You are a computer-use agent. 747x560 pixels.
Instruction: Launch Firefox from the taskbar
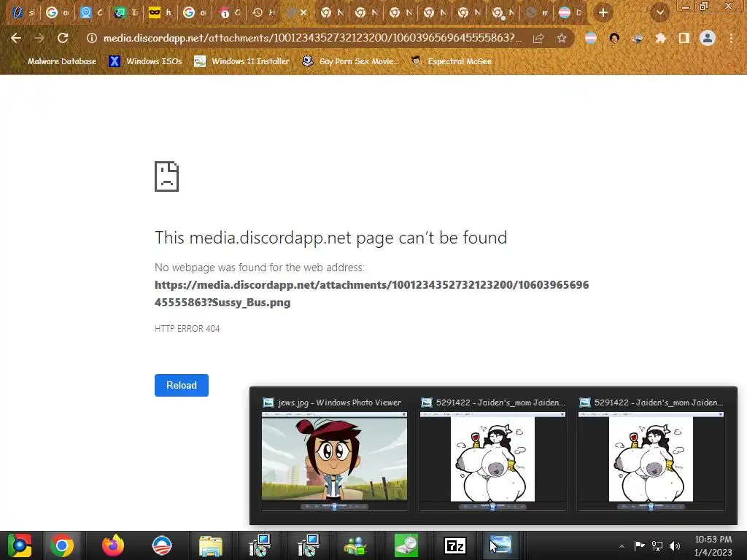tap(113, 545)
